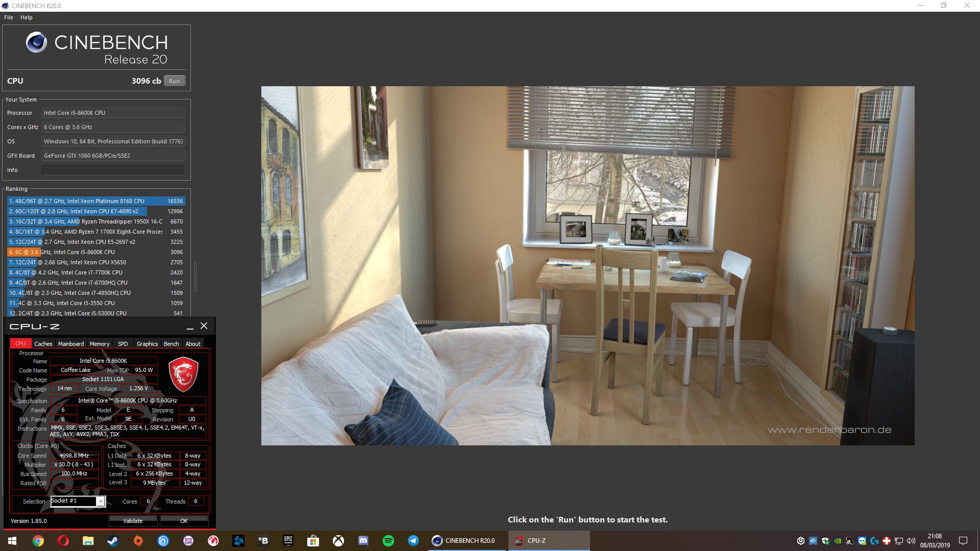Open the Xbox app taskbar icon
Image resolution: width=980 pixels, height=551 pixels.
click(338, 541)
